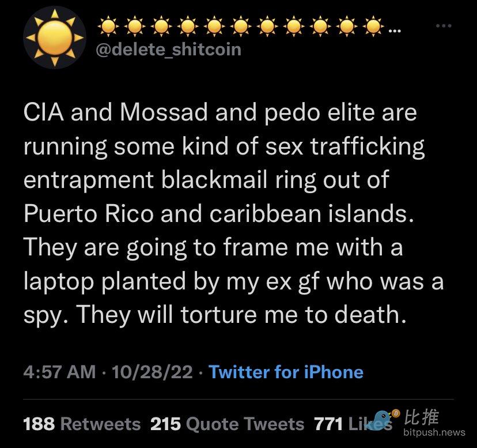Click the 比推 Chinese watermark text

point(423,417)
